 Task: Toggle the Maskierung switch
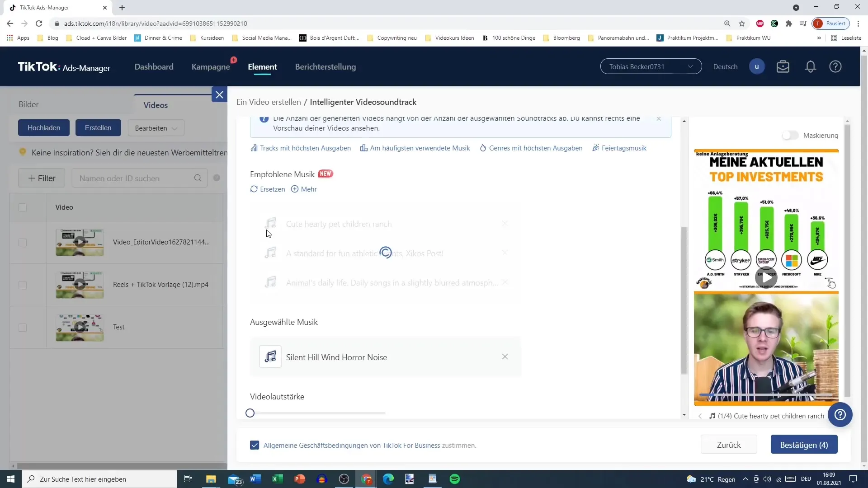[x=790, y=136]
